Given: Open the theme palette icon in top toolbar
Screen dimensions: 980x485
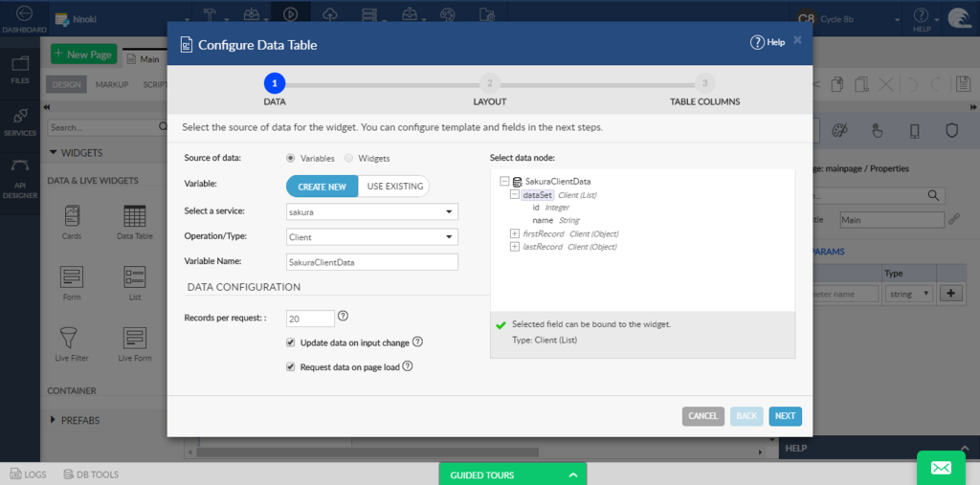Looking at the screenshot, I should pos(448,14).
